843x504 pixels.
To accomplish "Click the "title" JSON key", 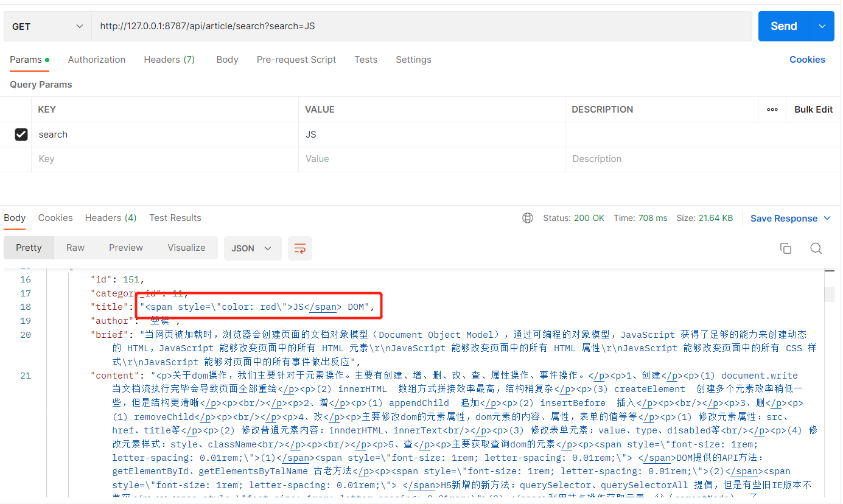I will 110,307.
